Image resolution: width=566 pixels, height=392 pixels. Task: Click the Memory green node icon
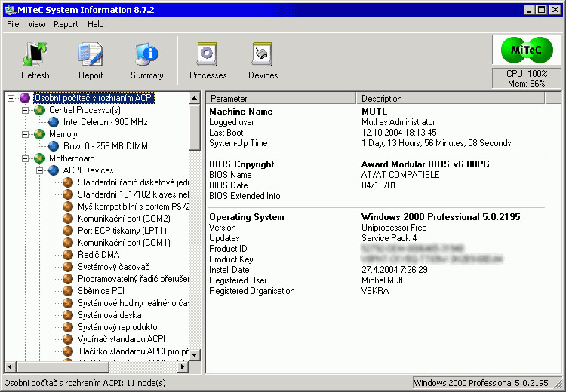[39, 134]
